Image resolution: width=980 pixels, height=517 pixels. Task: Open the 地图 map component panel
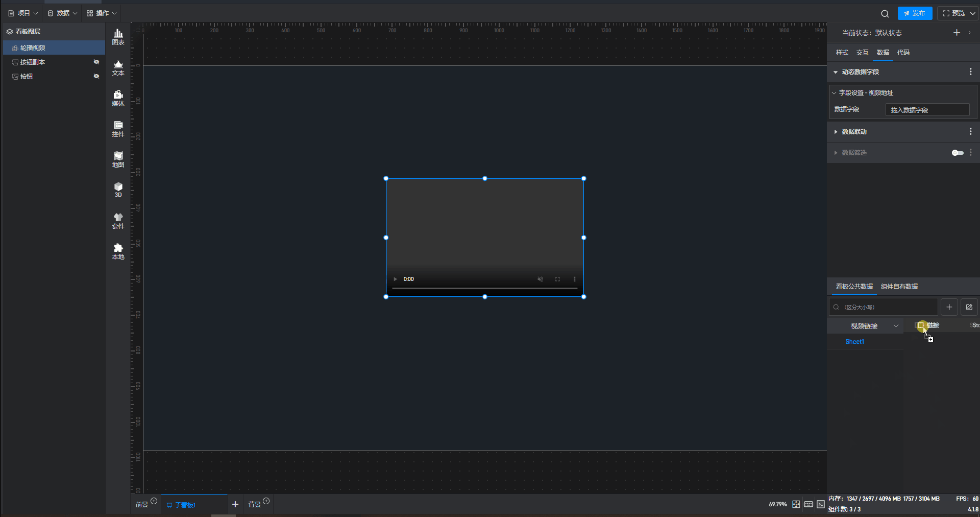pos(118,159)
